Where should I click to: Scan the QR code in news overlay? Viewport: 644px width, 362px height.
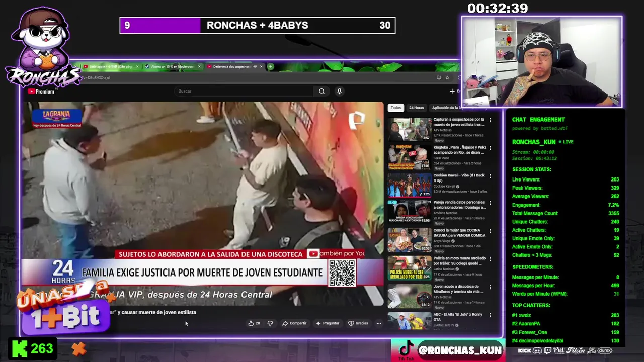(x=342, y=273)
